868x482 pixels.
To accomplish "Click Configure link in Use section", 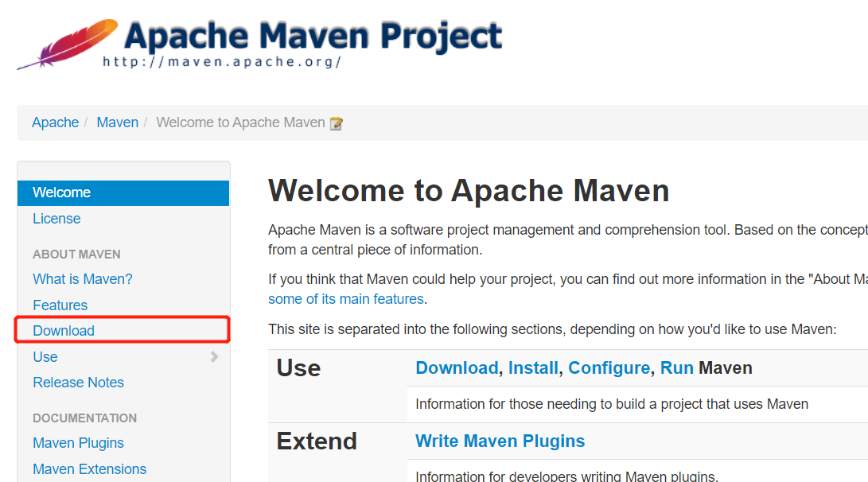I will tap(609, 368).
